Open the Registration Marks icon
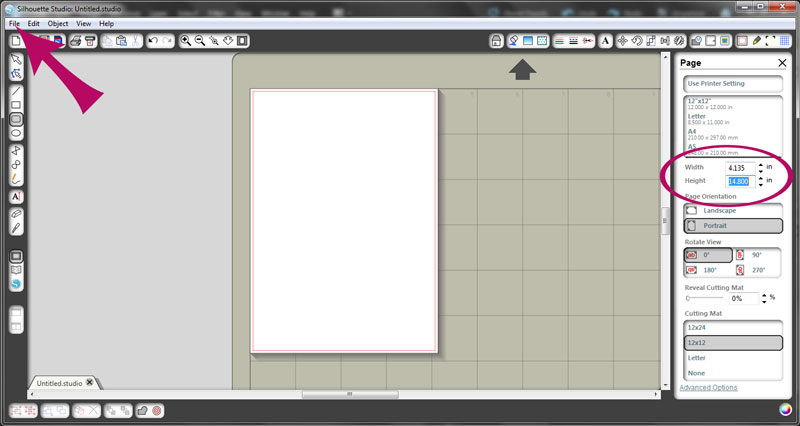800x426 pixels. point(770,41)
